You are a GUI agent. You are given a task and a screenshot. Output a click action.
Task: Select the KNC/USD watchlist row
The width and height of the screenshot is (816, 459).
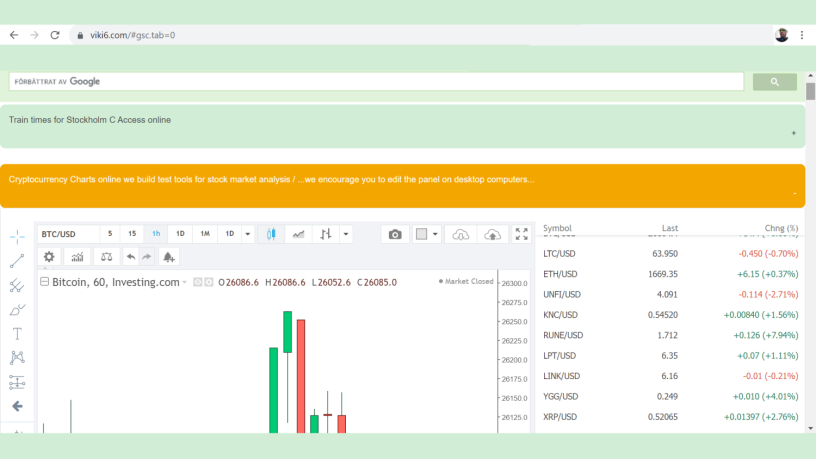[x=670, y=315]
